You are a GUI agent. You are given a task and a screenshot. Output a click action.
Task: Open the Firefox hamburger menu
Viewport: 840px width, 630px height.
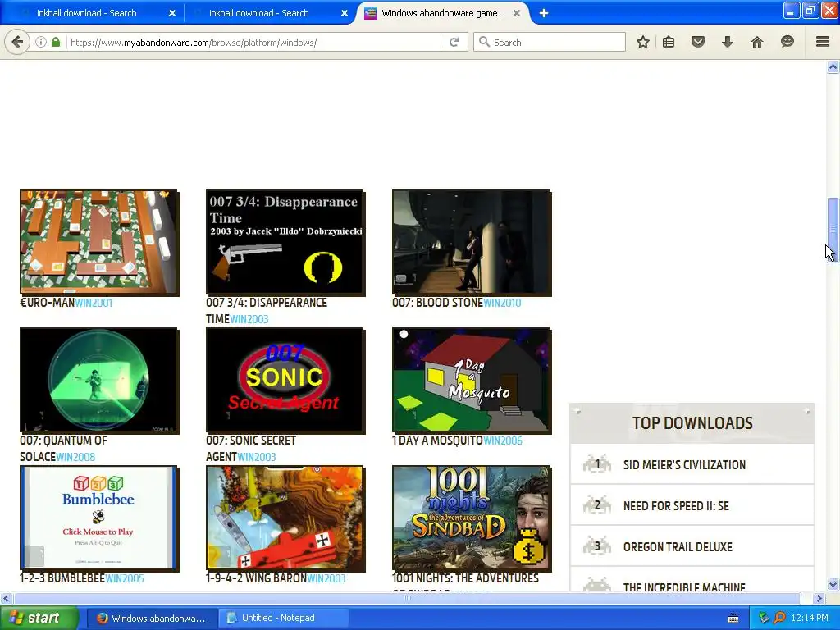822,42
